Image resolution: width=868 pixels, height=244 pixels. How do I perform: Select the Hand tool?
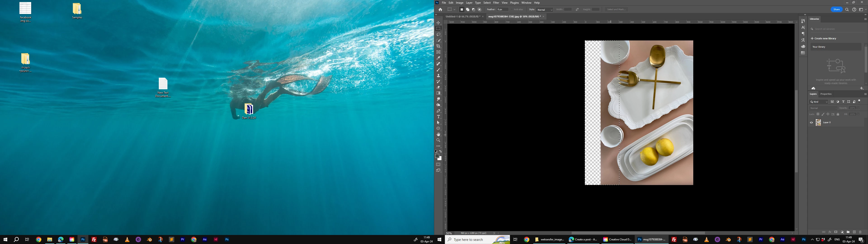coord(438,134)
